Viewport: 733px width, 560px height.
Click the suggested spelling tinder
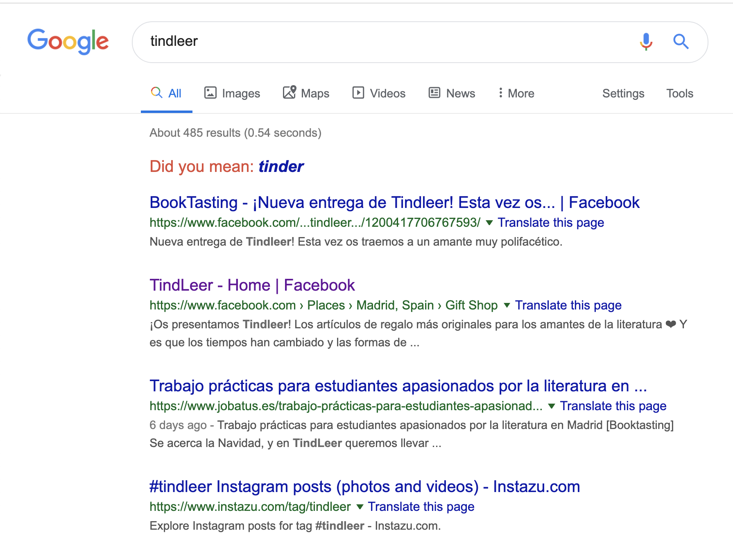(281, 167)
